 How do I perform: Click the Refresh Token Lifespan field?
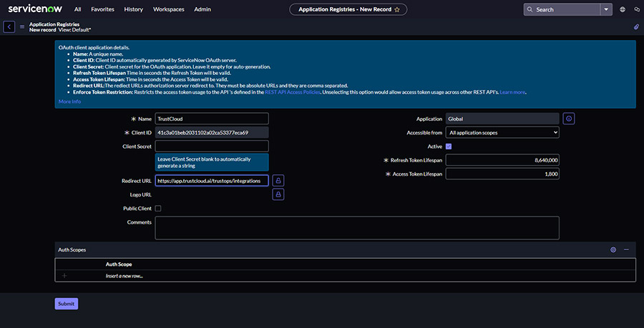(502, 160)
